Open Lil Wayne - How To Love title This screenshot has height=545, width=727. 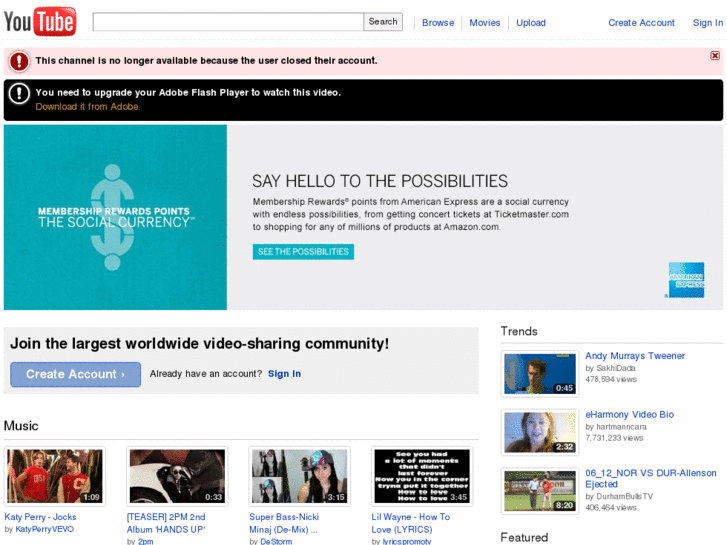tap(410, 523)
